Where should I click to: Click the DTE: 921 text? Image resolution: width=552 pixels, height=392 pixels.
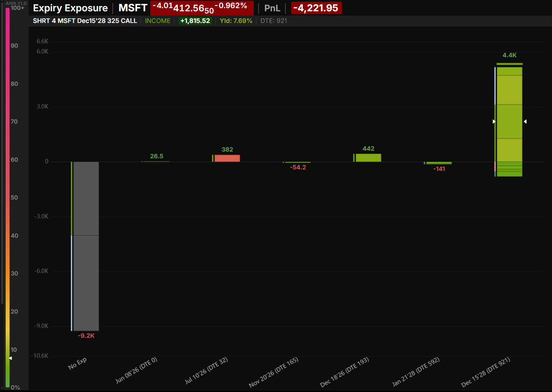[274, 21]
